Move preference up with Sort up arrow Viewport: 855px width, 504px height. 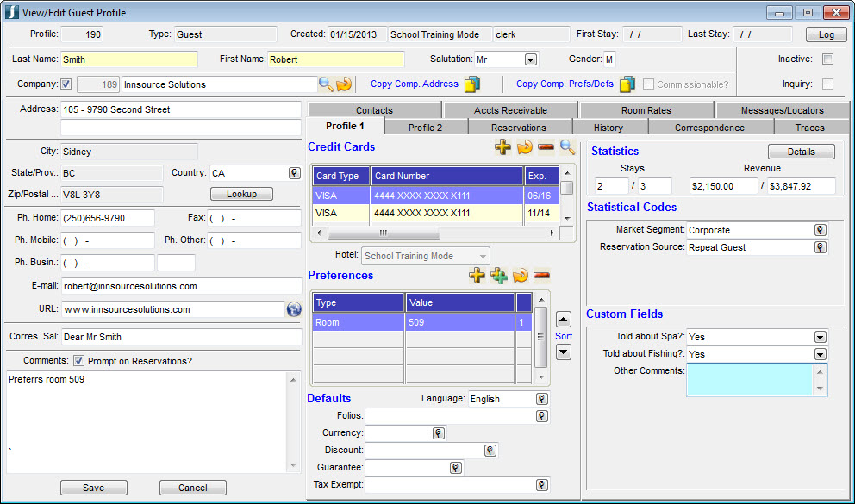coord(564,320)
